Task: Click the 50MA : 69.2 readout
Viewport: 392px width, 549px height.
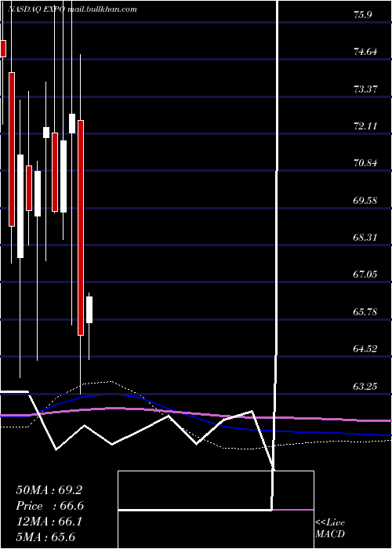Action: [x=49, y=490]
